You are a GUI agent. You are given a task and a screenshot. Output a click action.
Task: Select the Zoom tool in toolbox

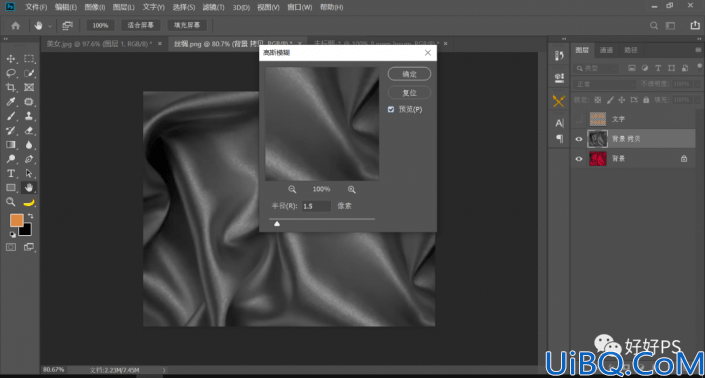[11, 202]
